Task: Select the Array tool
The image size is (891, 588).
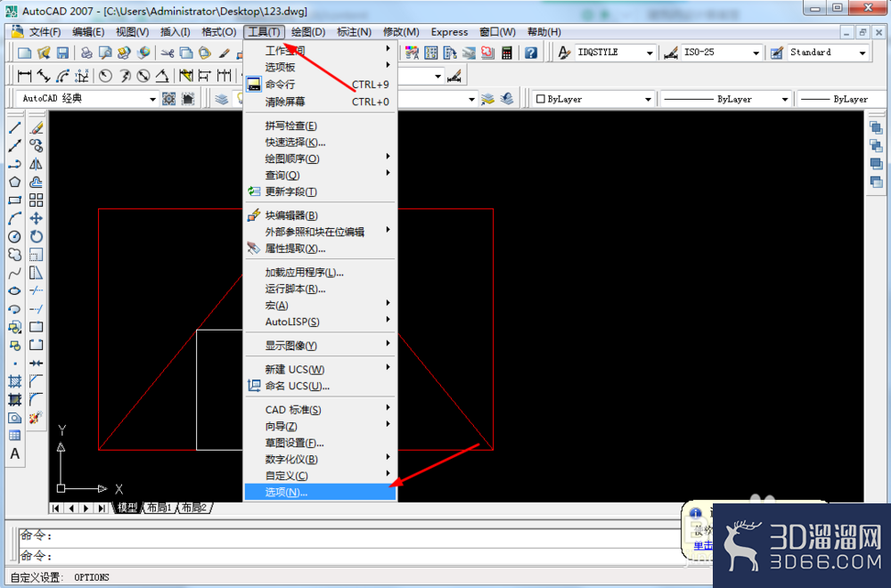Action: [37, 200]
